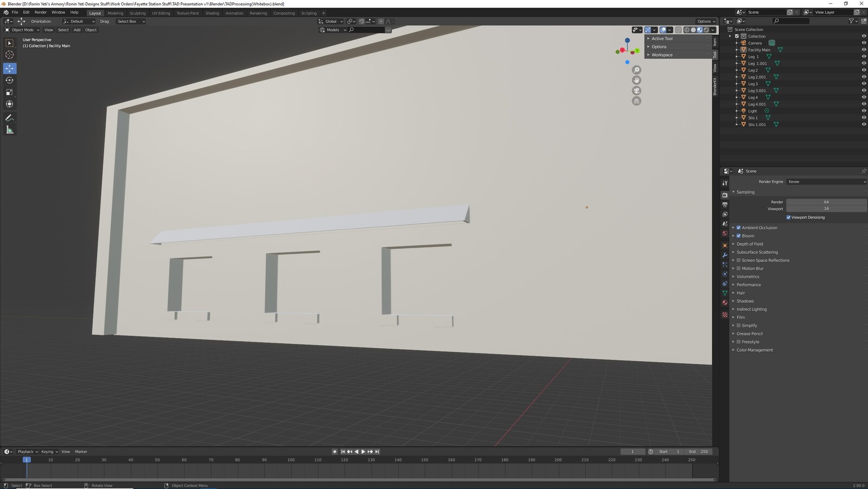
Task: Open the Physics properties tab icon
Action: 725,274
